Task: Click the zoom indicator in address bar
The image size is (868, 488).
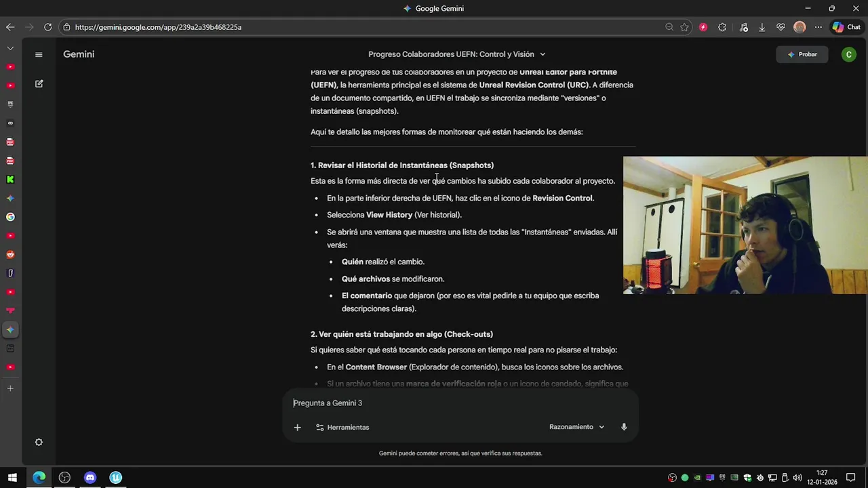Action: coord(669,27)
